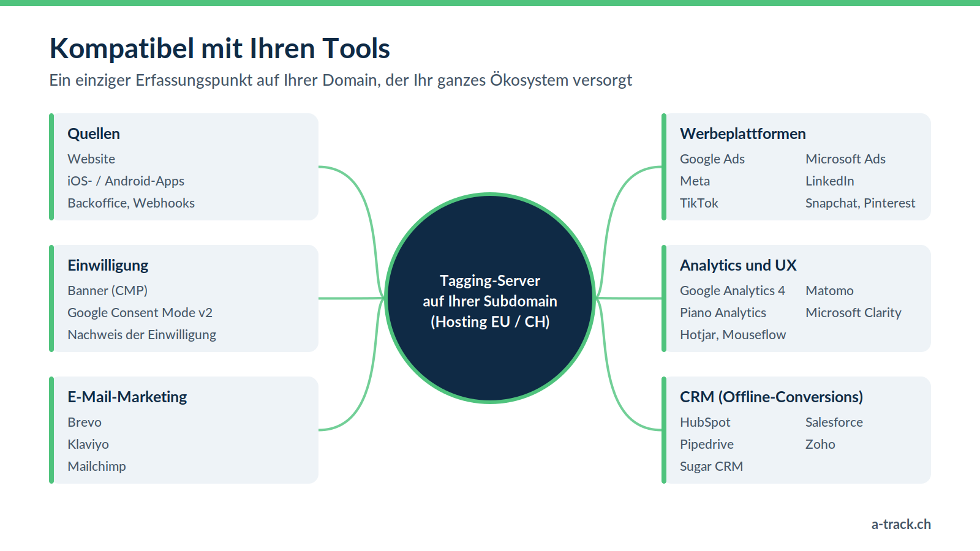Click the 'Kompatibel mit Ihren Tools' title
980x551 pixels.
coord(219,48)
